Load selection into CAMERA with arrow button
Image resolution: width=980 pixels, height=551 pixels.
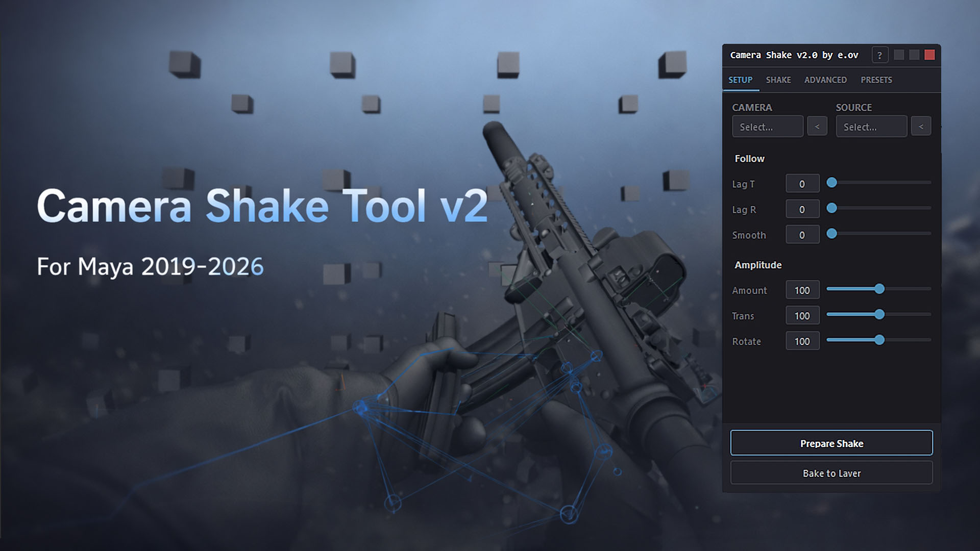tap(817, 127)
